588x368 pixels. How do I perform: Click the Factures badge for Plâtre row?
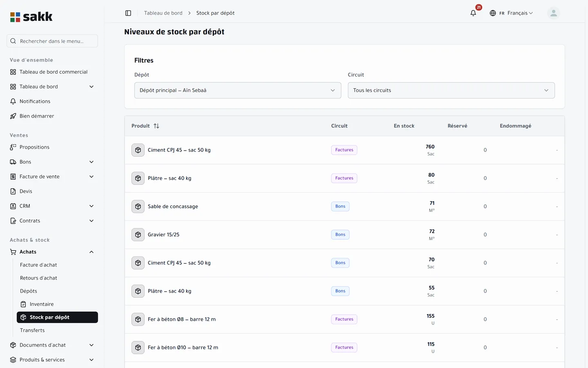[x=344, y=178]
